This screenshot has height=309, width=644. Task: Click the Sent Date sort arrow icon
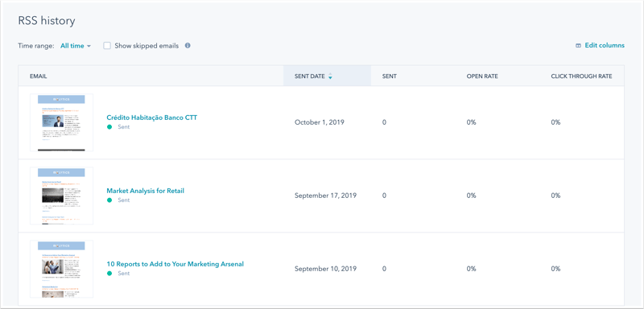pos(330,76)
